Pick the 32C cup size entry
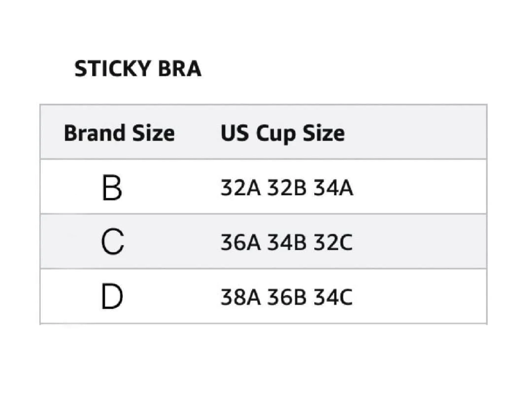 (x=333, y=244)
